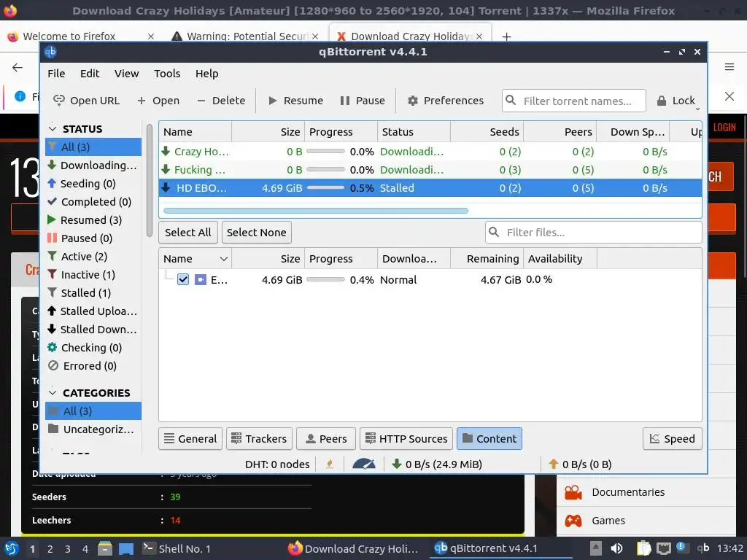The height and width of the screenshot is (560, 747).
Task: Collapse the STATUS section
Action: [53, 129]
